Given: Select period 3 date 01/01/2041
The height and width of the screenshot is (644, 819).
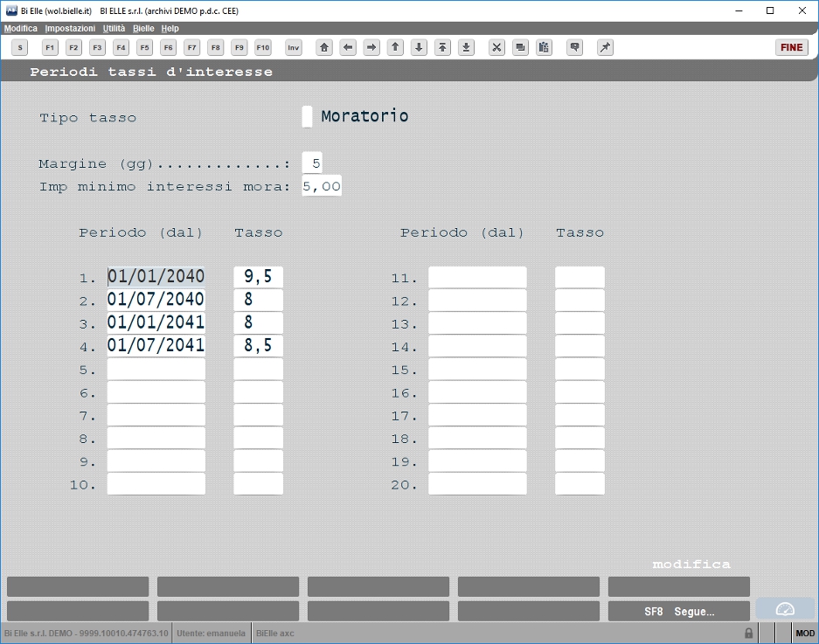Looking at the screenshot, I should click(x=156, y=322).
